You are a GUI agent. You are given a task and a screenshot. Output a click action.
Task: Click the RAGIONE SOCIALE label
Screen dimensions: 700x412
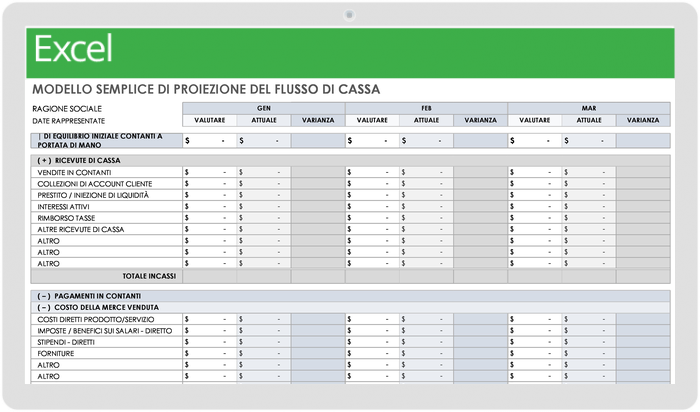tap(67, 108)
